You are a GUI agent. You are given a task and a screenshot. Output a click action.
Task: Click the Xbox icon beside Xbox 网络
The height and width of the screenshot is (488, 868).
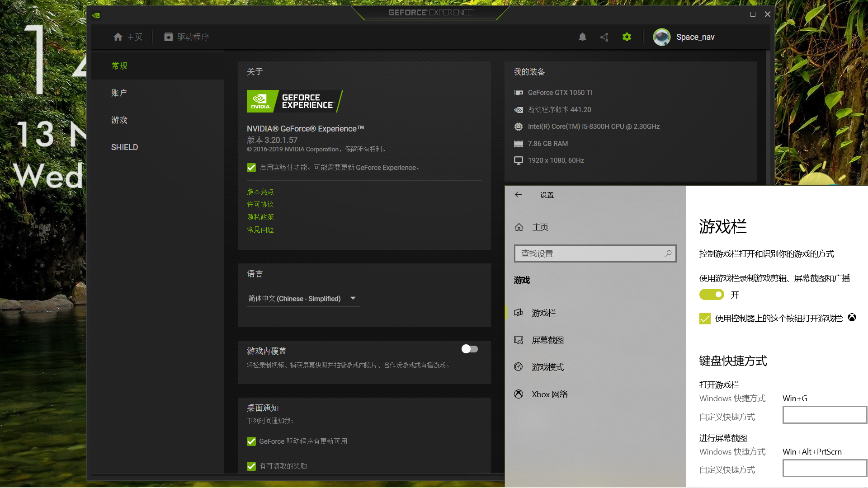519,394
